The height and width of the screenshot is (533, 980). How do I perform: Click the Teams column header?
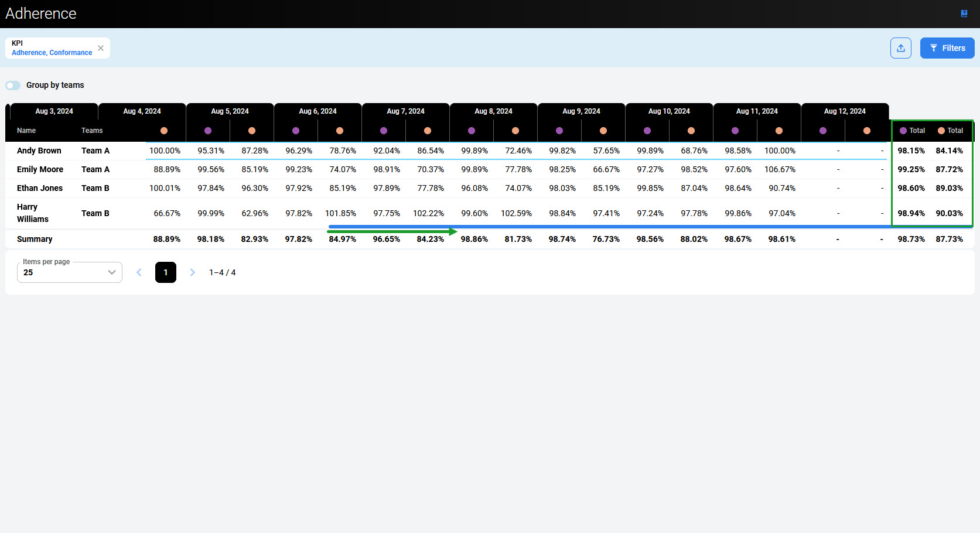click(92, 131)
